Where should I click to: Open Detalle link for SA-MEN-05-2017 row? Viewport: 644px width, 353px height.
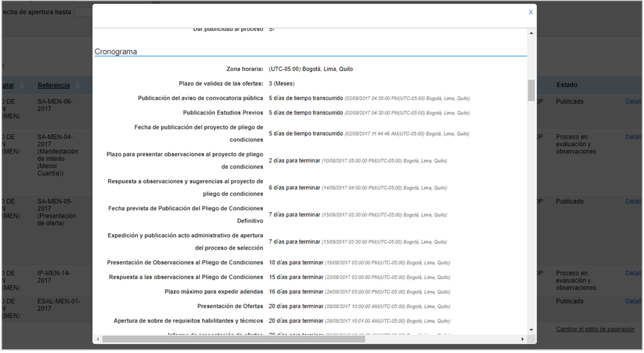coord(633,201)
